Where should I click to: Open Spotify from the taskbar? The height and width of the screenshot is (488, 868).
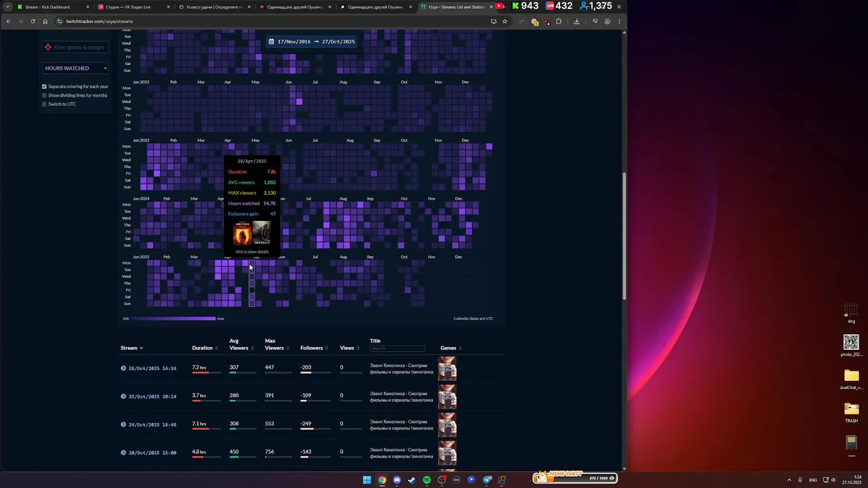[427, 480]
